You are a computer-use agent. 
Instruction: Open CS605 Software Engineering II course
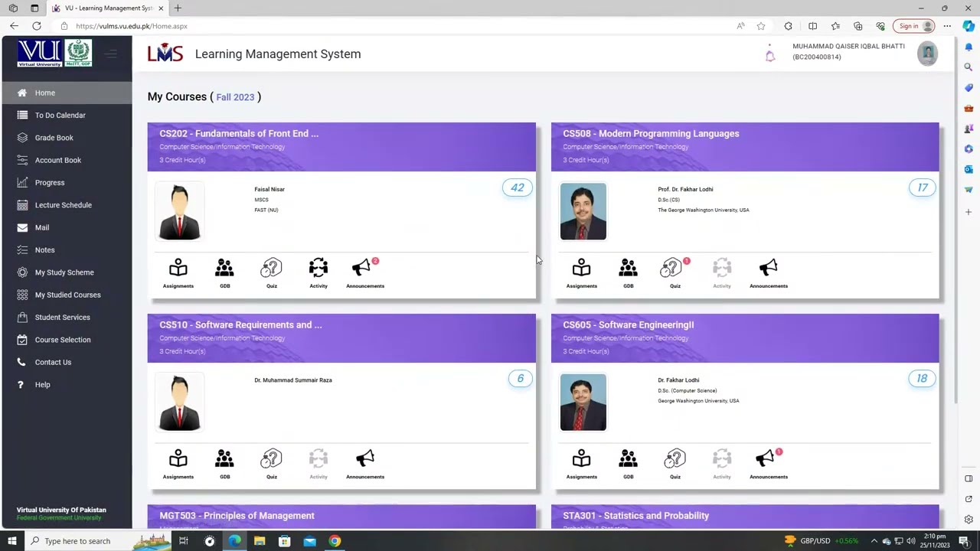pos(629,324)
